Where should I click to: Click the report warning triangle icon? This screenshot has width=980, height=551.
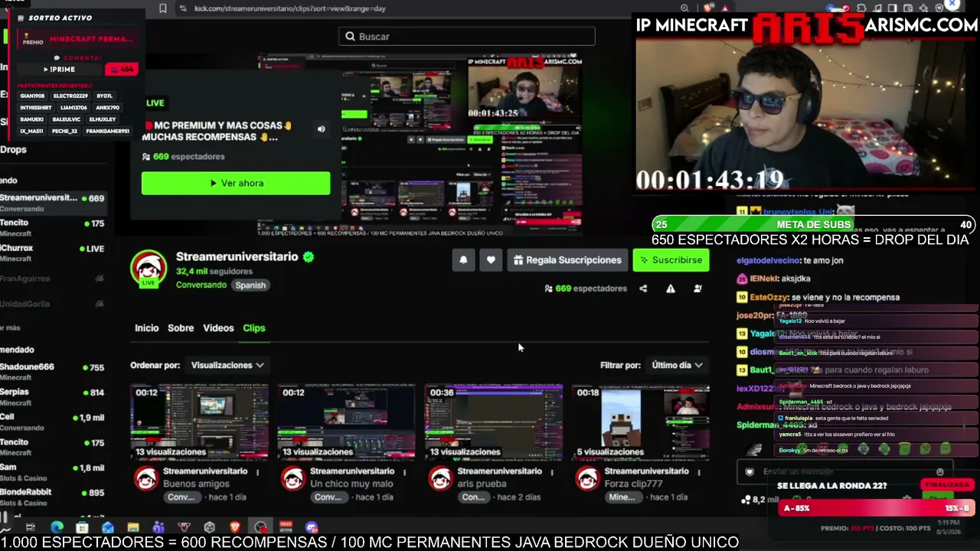pos(671,289)
